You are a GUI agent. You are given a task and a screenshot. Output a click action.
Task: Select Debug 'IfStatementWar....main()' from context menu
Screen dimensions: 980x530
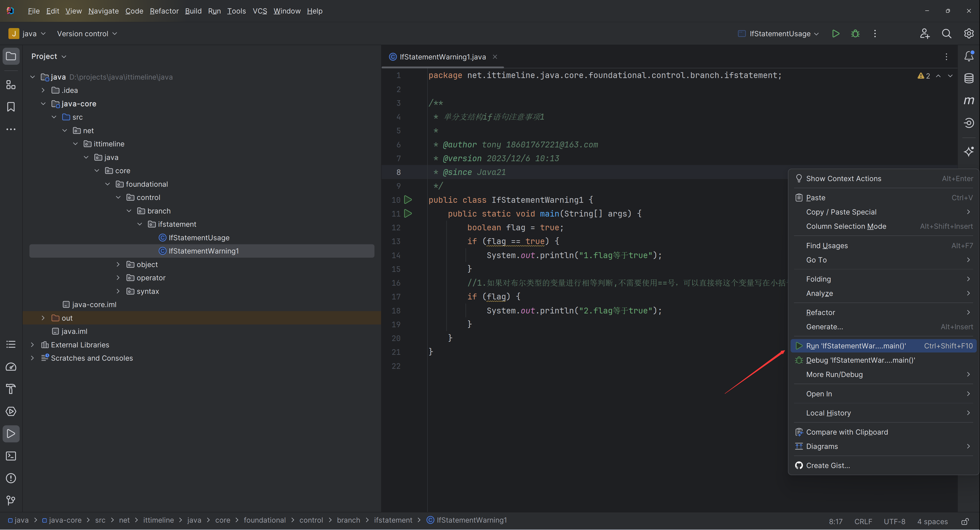[x=883, y=360]
